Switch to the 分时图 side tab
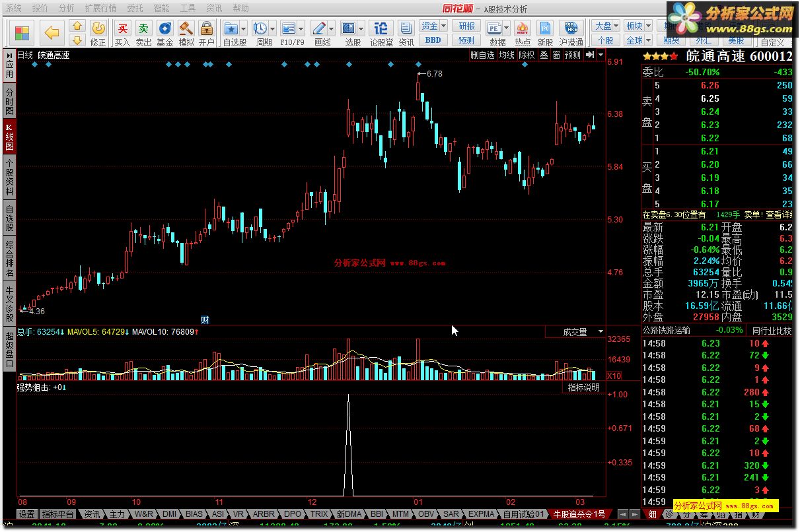The width and height of the screenshot is (800, 532). [9, 101]
